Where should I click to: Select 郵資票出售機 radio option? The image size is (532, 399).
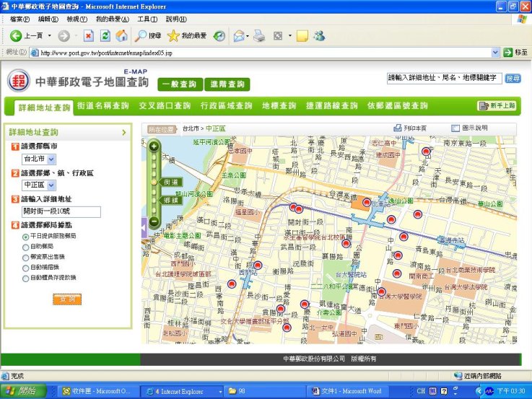(25, 258)
